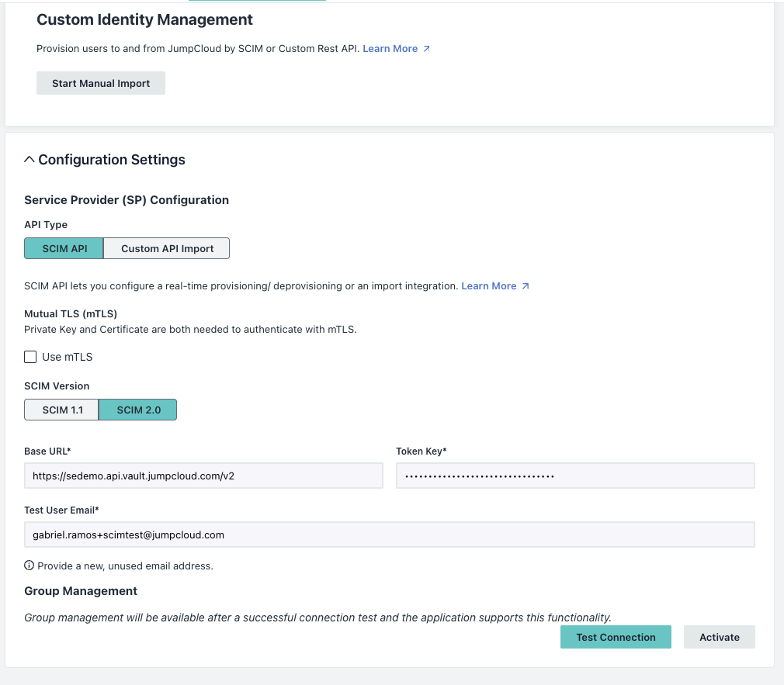Open Learn More link about SCIM provisioning

[488, 285]
